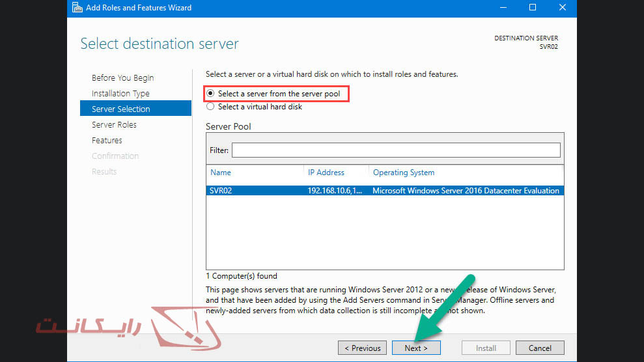
Task: Click the wizard icon in the title bar
Action: (x=77, y=8)
